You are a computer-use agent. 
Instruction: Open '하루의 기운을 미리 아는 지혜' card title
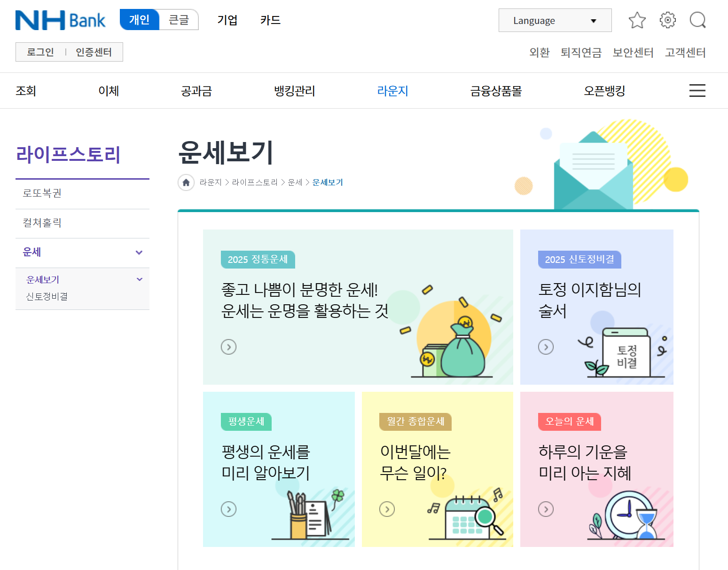coord(585,462)
